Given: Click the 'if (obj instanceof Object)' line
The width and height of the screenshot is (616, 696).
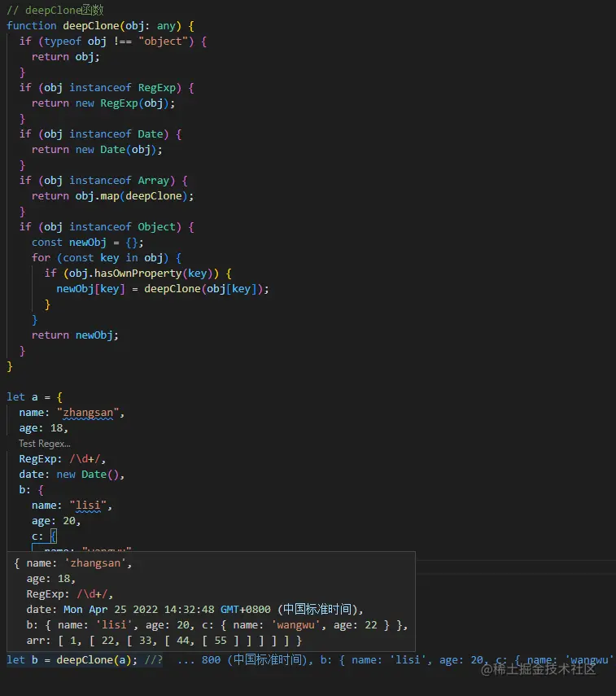Looking at the screenshot, I should click(x=107, y=227).
